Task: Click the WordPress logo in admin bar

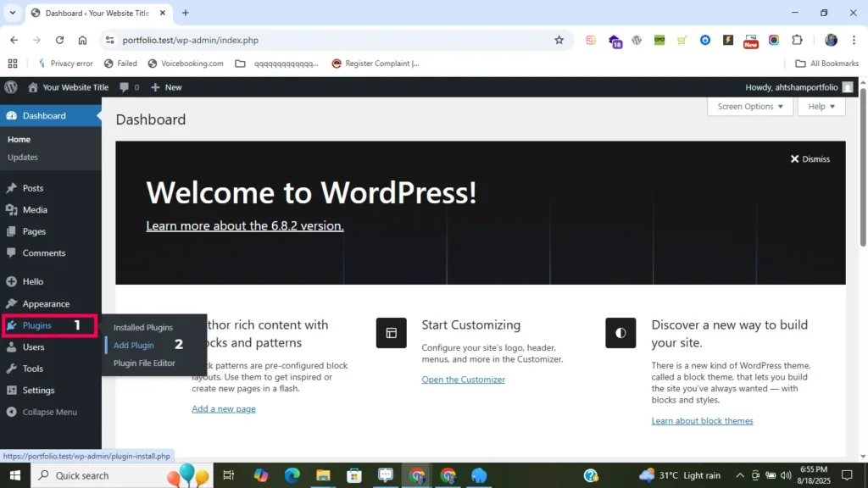Action: [x=11, y=87]
